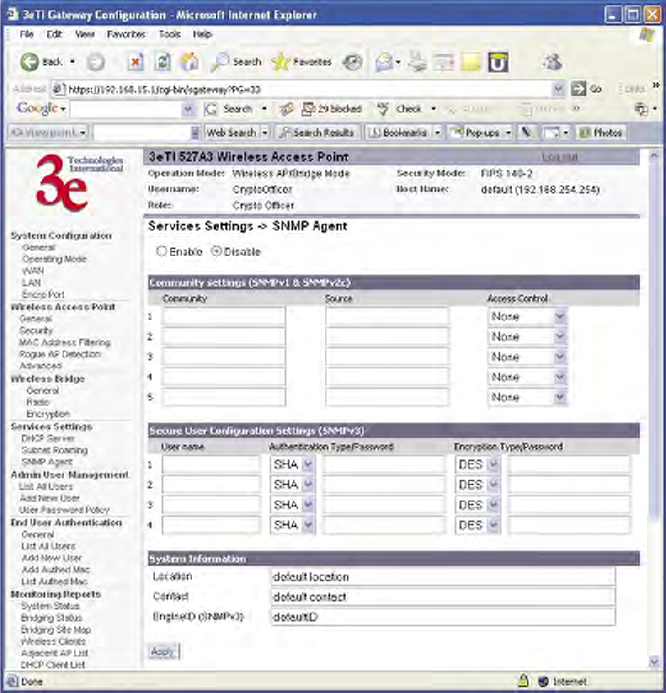The image size is (666, 693).
Task: Click the Google toolbar Check spelling icon
Action: (x=383, y=109)
